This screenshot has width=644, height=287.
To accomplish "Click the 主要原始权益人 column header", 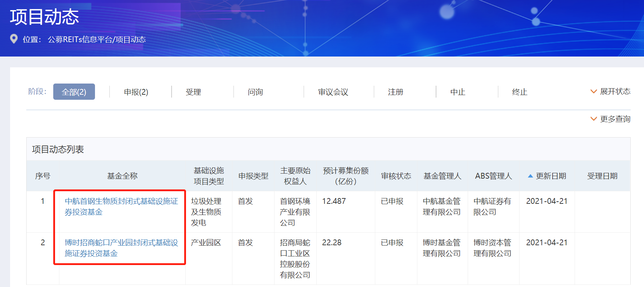I will point(295,176).
